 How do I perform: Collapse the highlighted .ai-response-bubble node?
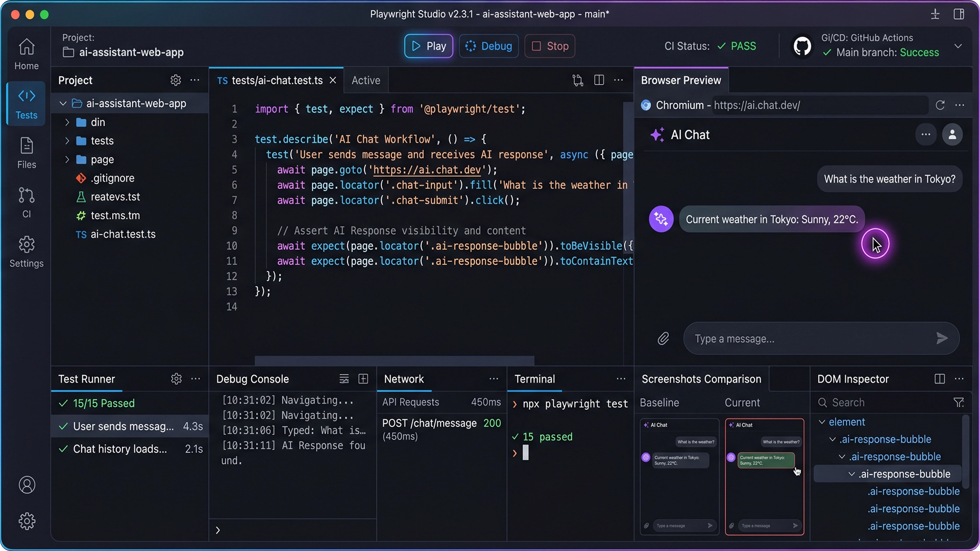851,474
